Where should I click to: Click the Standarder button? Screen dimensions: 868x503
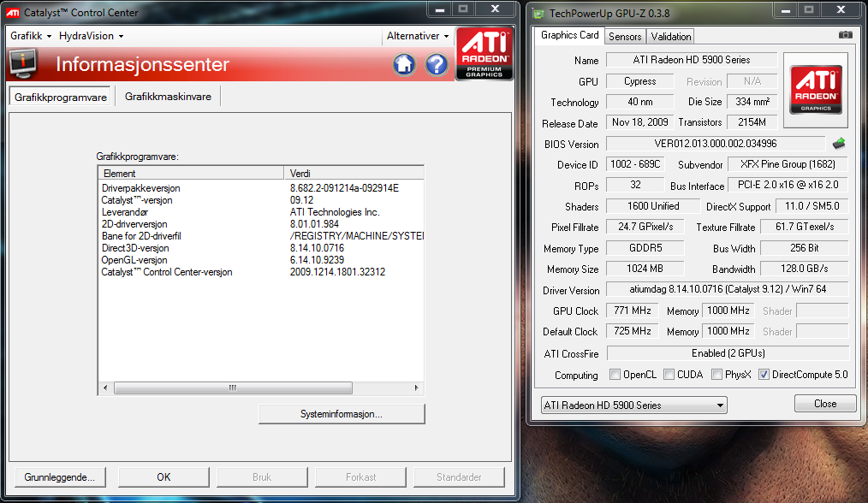pyautogui.click(x=459, y=477)
